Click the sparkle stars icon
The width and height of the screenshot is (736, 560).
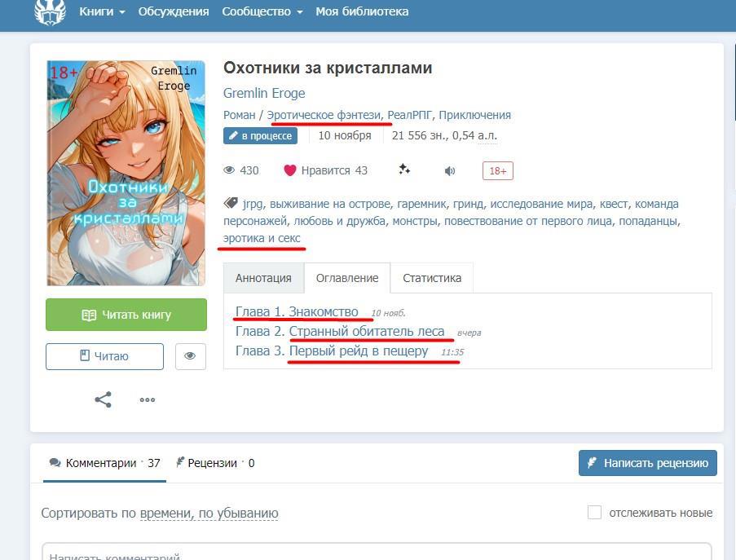pos(404,170)
